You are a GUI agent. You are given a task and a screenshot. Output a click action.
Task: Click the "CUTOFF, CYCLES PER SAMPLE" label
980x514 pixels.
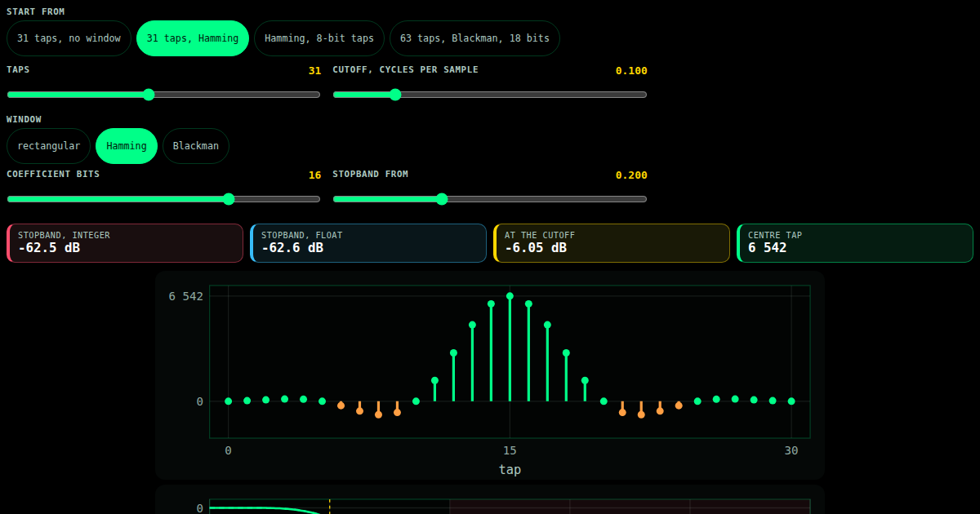click(406, 69)
